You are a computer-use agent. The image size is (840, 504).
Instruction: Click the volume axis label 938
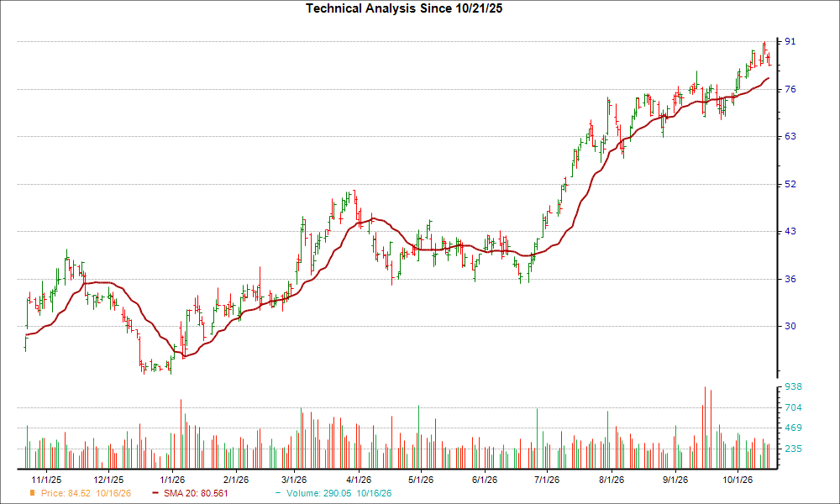tap(793, 386)
